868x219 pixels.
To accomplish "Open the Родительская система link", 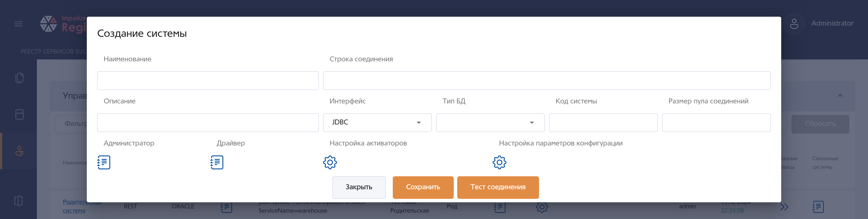I will (82, 206).
